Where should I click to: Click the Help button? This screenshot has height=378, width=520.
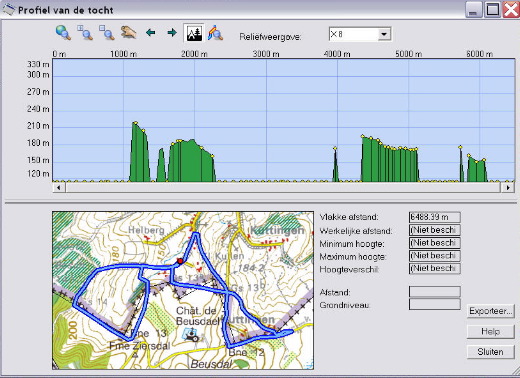tap(490, 332)
